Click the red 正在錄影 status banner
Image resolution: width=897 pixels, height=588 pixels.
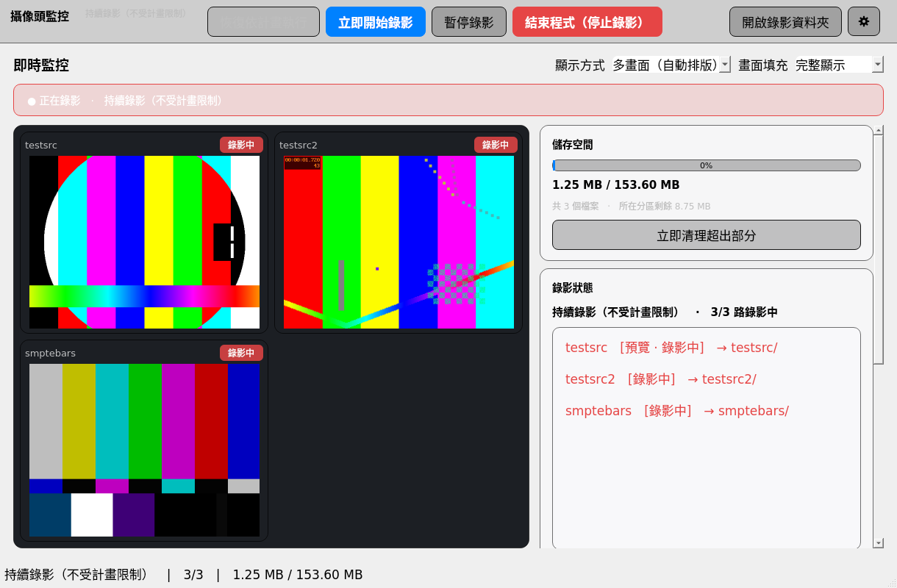448,100
